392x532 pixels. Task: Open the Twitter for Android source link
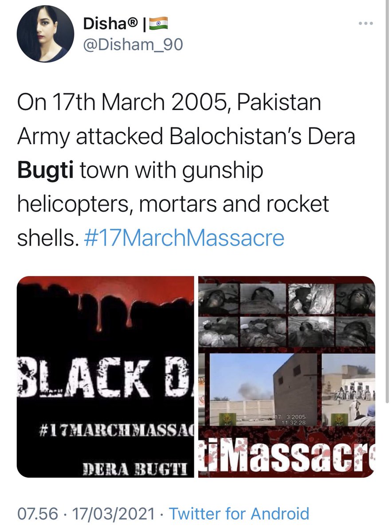[239, 513]
